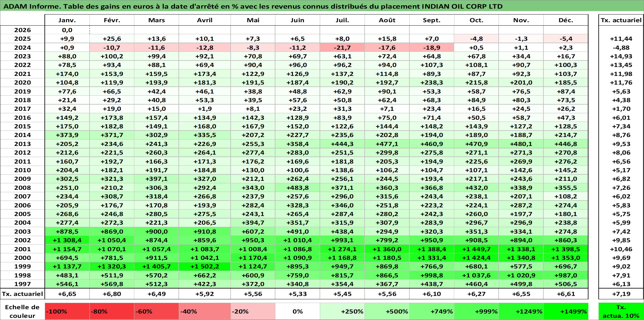Screen dimensions: 644x320
Task: Select the +910,8 cell in 2003
Action: pyautogui.click(x=205, y=231)
